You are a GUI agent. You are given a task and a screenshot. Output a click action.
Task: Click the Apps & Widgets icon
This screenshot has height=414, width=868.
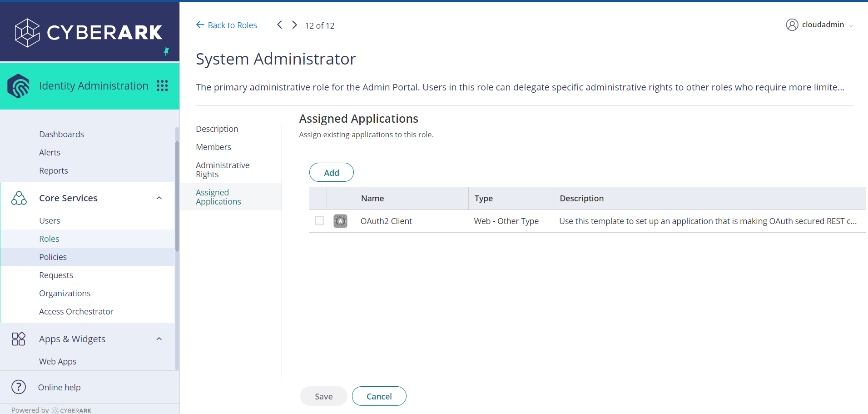coord(18,339)
